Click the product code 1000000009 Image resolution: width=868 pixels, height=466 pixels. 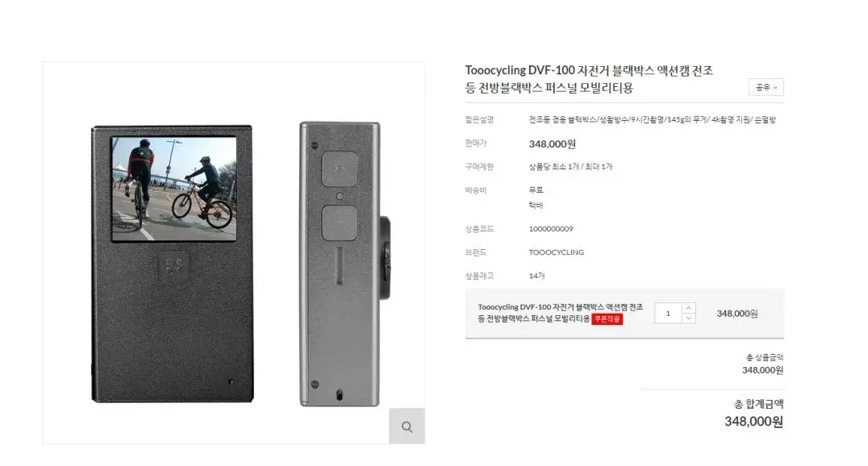pos(551,229)
